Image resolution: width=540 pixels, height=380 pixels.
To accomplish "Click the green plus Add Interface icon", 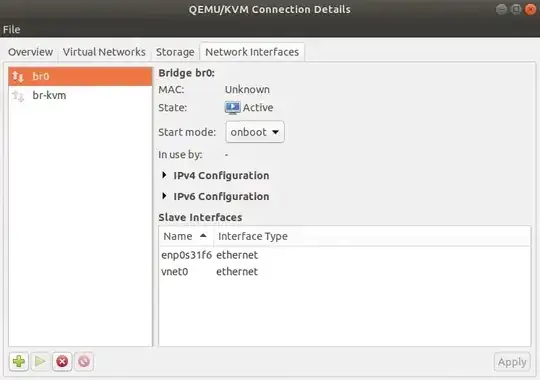I will [19, 361].
